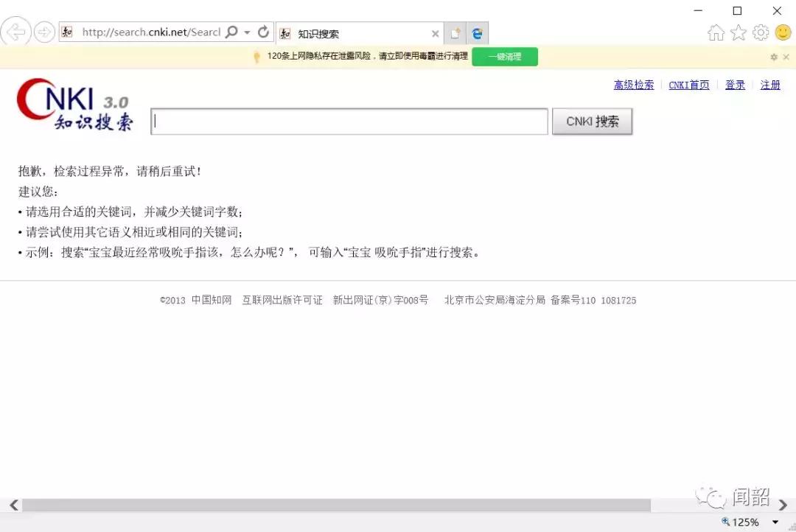Open Favorites via the star icon
The width and height of the screenshot is (796, 532).
pyautogui.click(x=739, y=32)
